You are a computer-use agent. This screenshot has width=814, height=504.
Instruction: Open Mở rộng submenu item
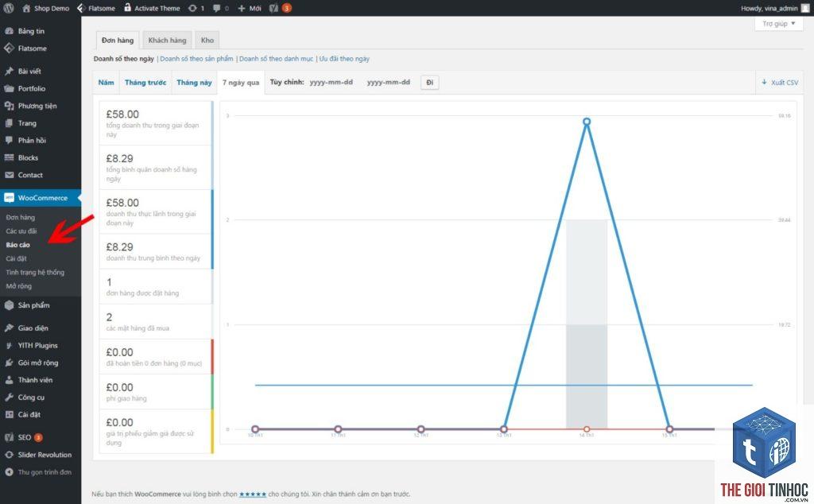pyautogui.click(x=19, y=286)
